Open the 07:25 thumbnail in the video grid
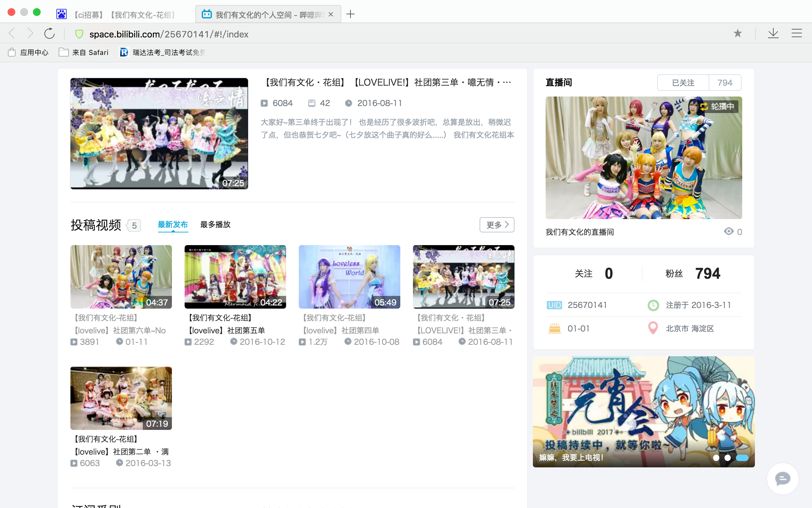Image resolution: width=812 pixels, height=508 pixels. pyautogui.click(x=464, y=277)
